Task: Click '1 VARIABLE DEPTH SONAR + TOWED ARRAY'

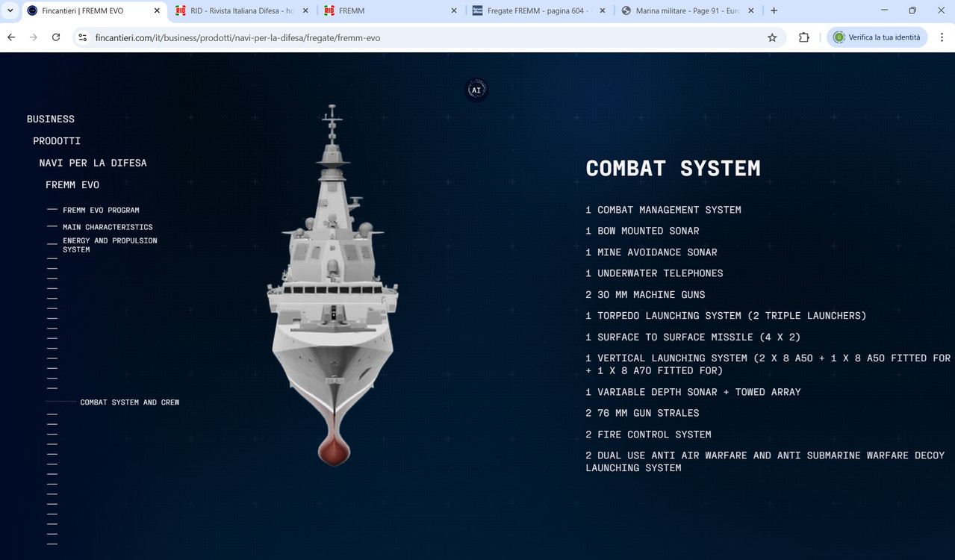Action: (694, 392)
